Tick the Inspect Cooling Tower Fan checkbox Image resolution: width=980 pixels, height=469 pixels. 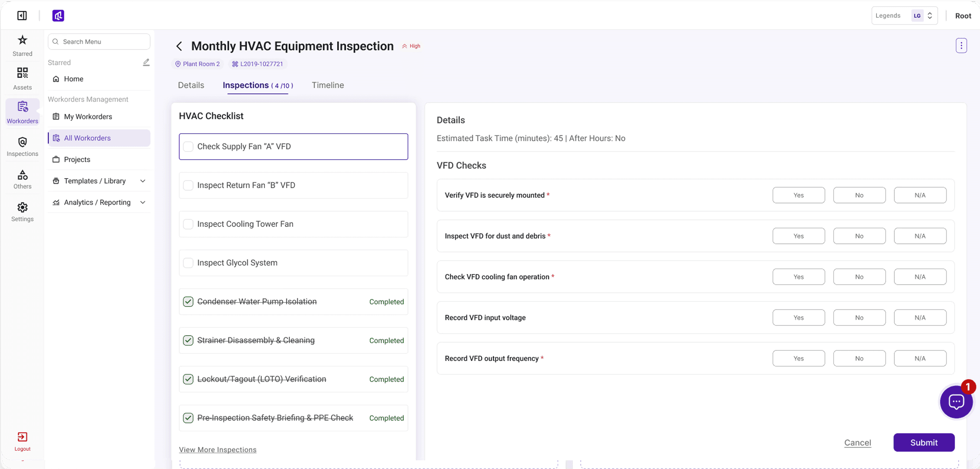coord(188,224)
